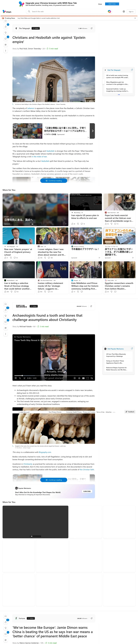
Task: Open Visit The Telegraph external link icon
Action: 132,70
